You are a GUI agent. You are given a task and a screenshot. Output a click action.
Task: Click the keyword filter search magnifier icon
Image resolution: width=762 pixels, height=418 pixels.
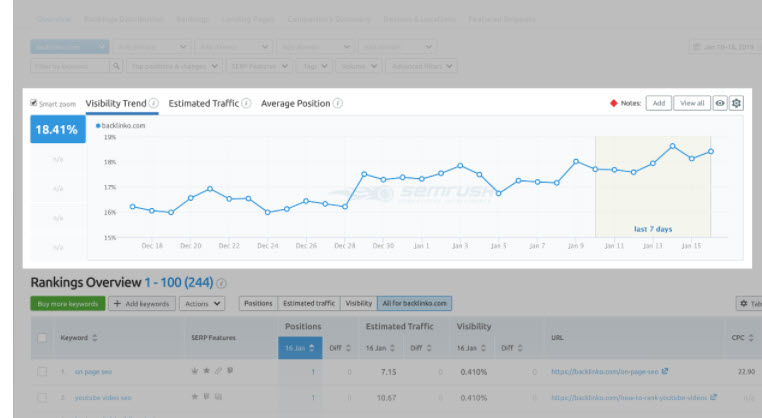pyautogui.click(x=116, y=66)
